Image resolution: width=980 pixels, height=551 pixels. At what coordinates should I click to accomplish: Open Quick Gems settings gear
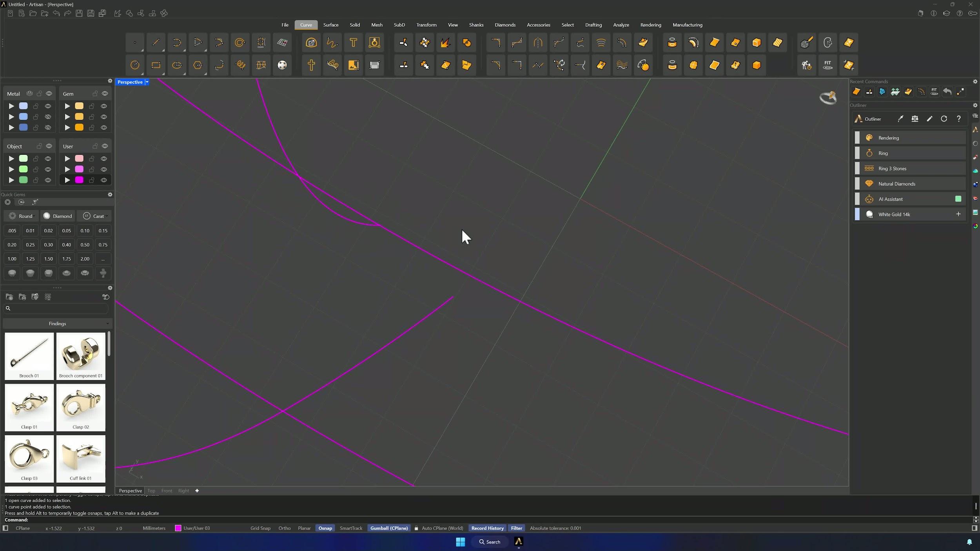[x=110, y=194]
